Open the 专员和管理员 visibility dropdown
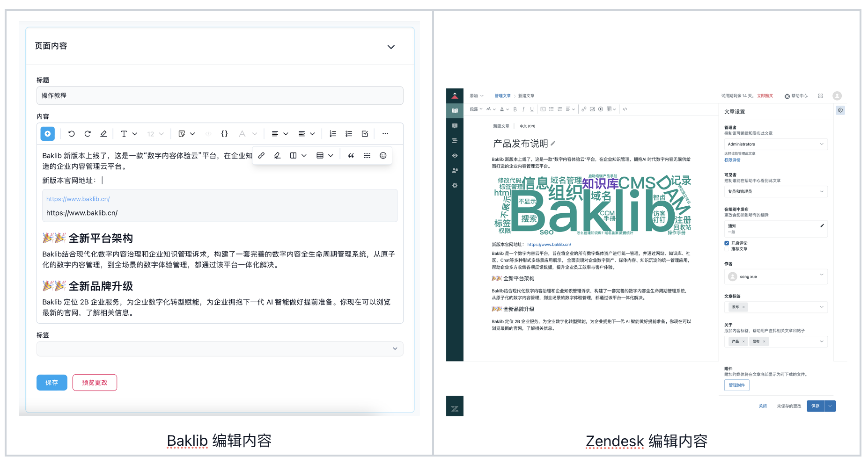This screenshot has height=464, width=868. [x=776, y=191]
